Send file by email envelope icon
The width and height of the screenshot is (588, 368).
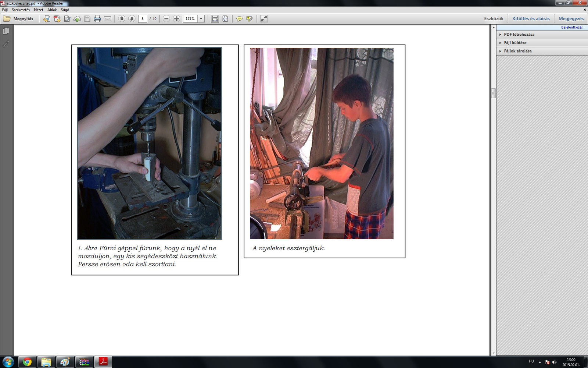(x=107, y=19)
